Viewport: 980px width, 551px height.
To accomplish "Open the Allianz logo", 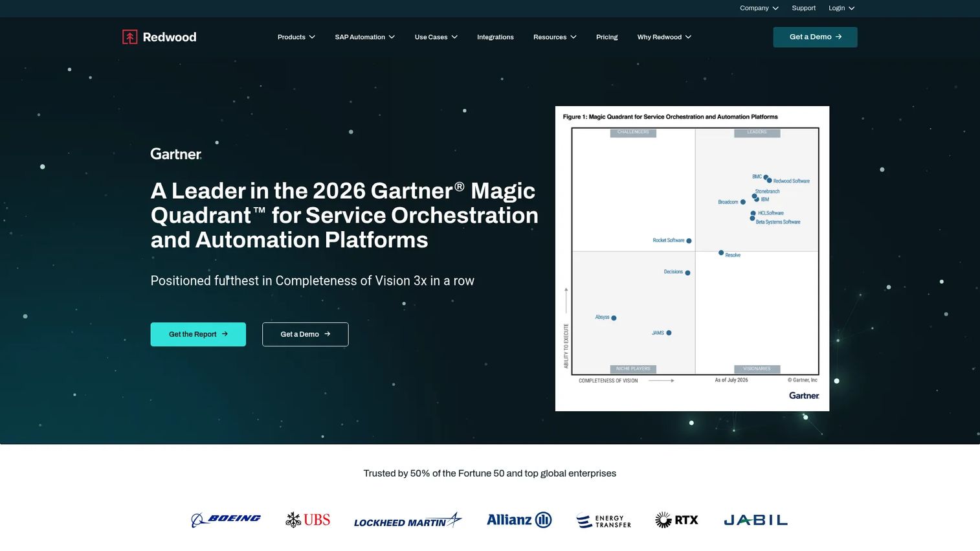I will click(x=519, y=520).
